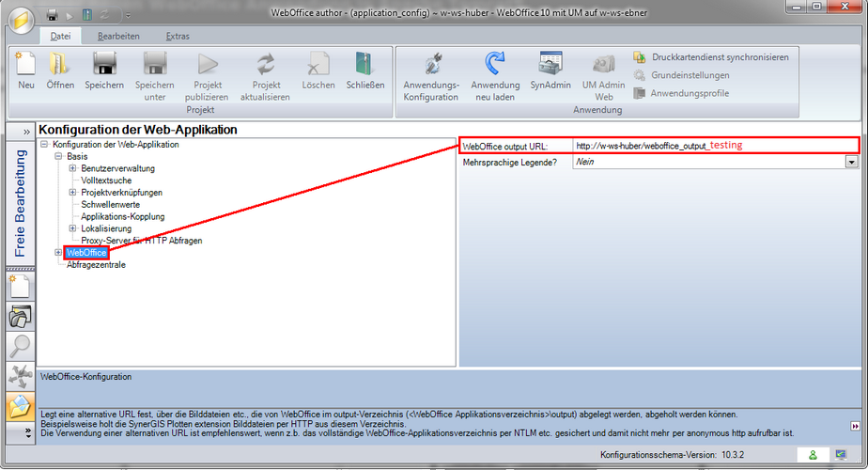Click Druckkartendienst synchronisieren
This screenshot has height=470, width=868.
711,57
